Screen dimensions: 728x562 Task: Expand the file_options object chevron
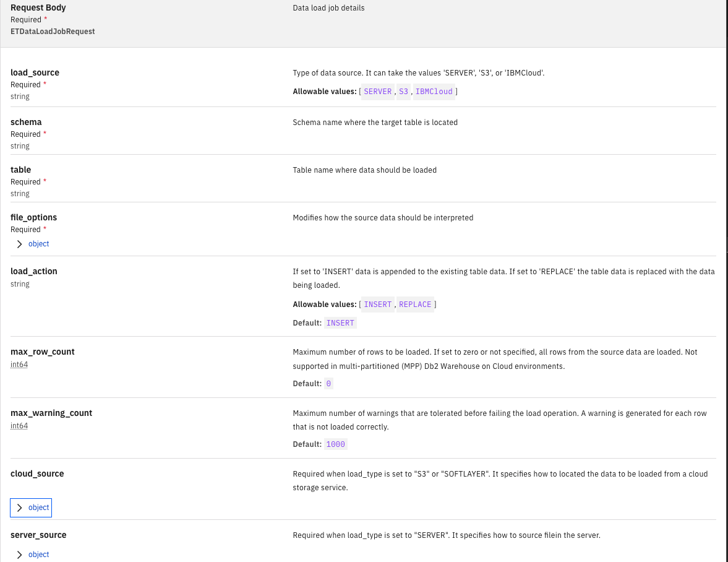coord(20,244)
